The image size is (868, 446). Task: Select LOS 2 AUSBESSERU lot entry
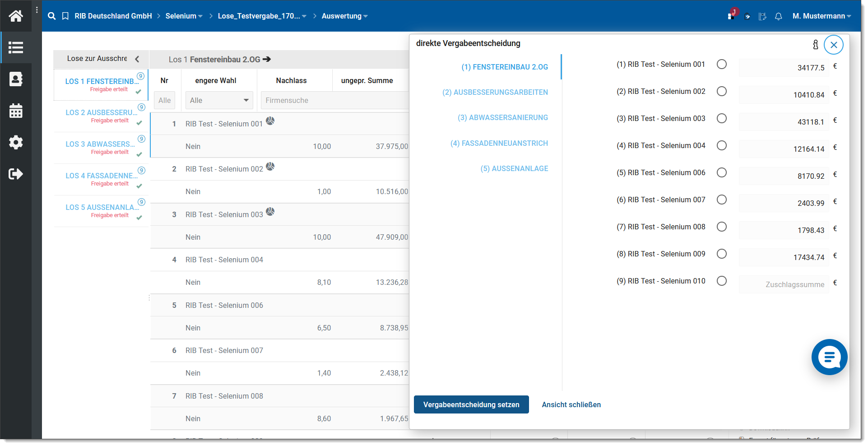coord(101,116)
